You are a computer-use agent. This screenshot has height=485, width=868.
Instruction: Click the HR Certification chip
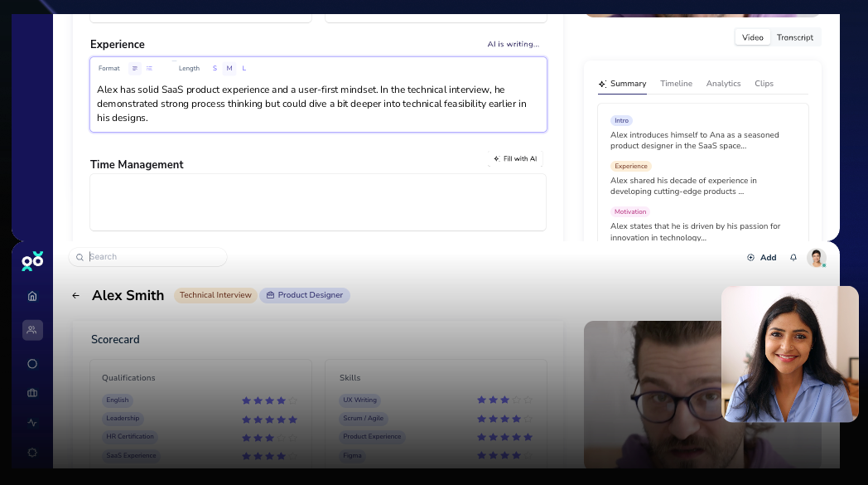130,437
